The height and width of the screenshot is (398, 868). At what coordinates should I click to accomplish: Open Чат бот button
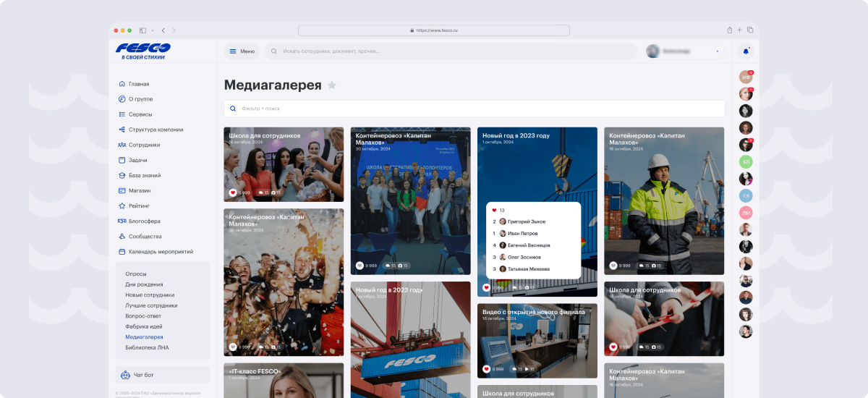click(163, 375)
